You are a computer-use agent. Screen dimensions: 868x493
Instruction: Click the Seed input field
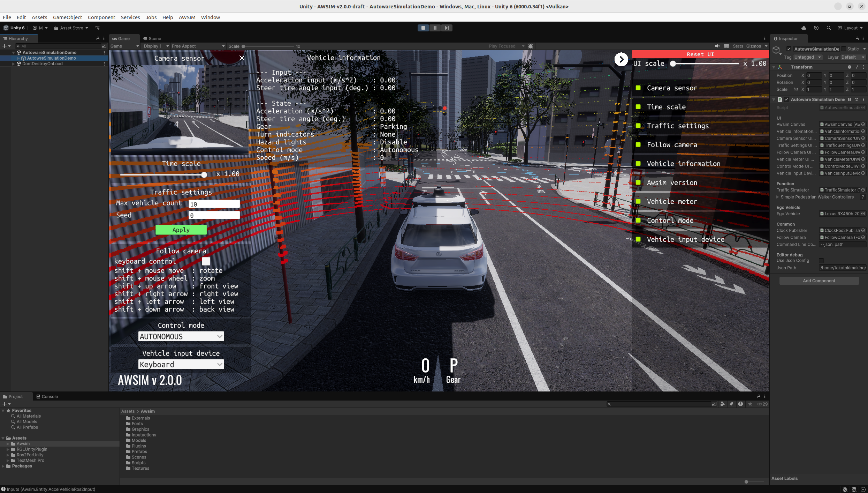[x=214, y=215]
